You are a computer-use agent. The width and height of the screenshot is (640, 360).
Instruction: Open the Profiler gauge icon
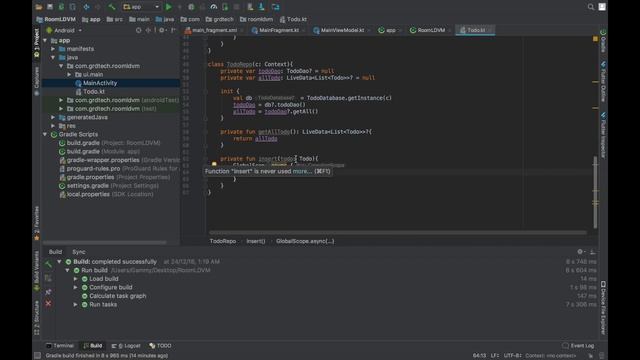tap(213, 7)
